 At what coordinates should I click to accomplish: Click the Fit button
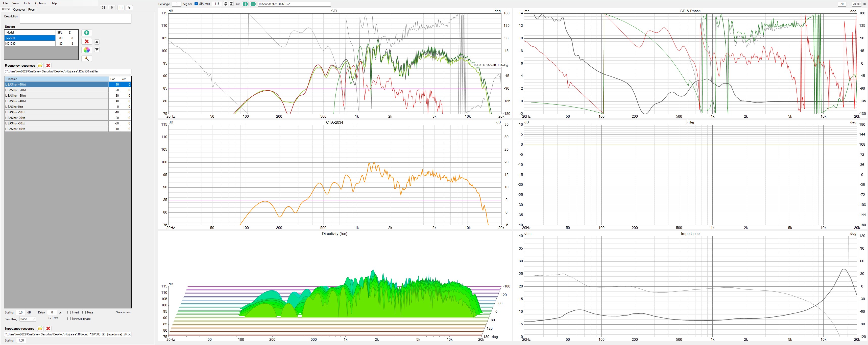pos(129,8)
